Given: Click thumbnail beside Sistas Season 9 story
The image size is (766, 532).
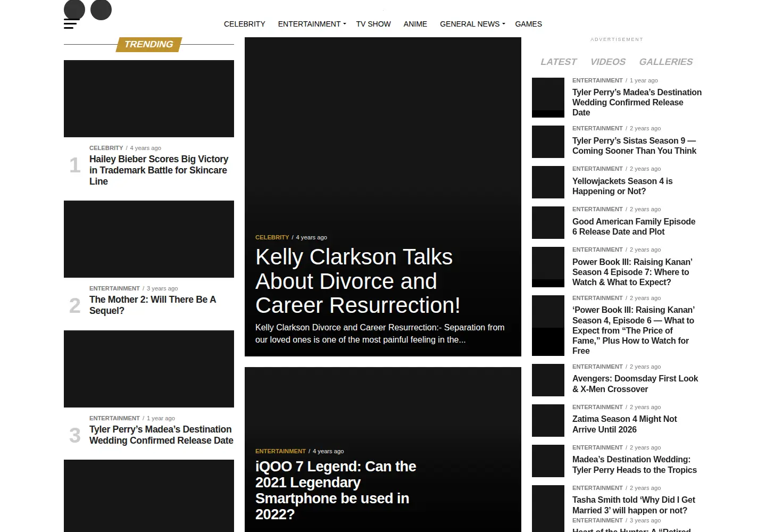Looking at the screenshot, I should [x=548, y=142].
